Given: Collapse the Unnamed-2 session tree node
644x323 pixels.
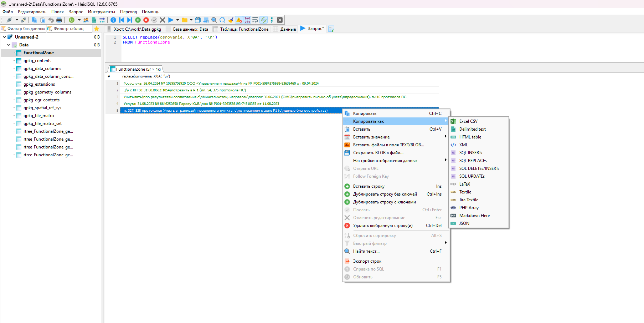Looking at the screenshot, I should coord(4,37).
